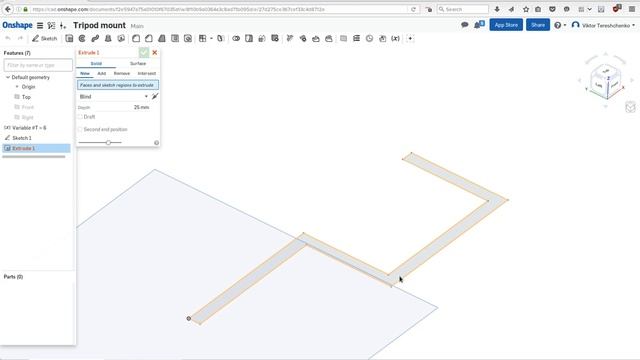Select the Remove result option
640x360 pixels.
tap(122, 73)
